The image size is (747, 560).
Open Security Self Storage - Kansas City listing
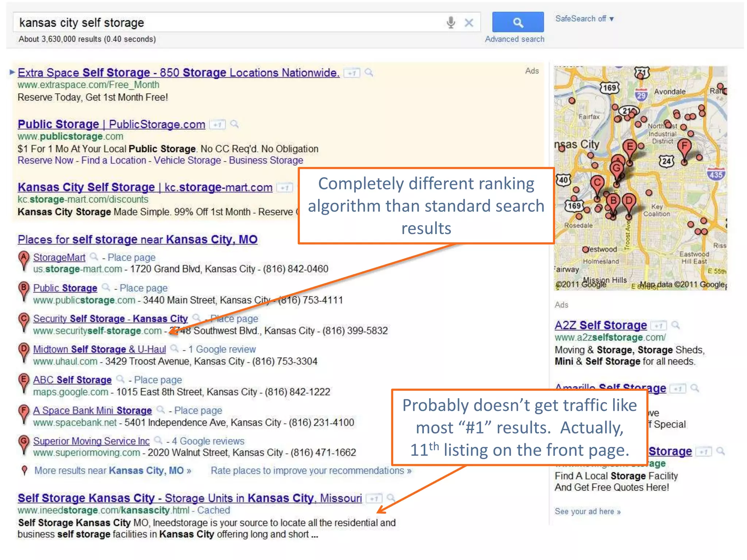(x=110, y=319)
